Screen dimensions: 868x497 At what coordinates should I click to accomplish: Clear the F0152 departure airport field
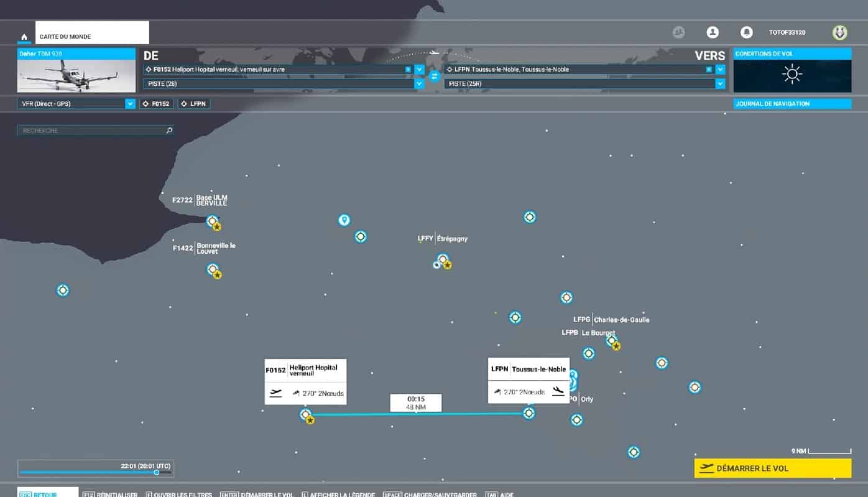tap(408, 70)
